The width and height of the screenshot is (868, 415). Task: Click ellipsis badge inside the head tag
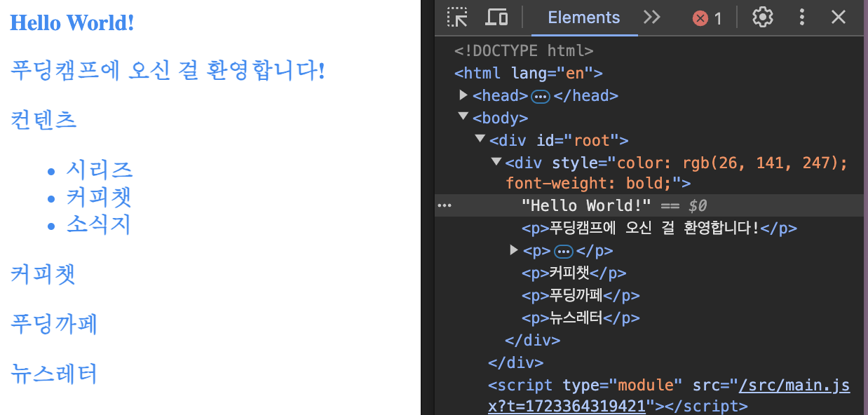pos(541,96)
